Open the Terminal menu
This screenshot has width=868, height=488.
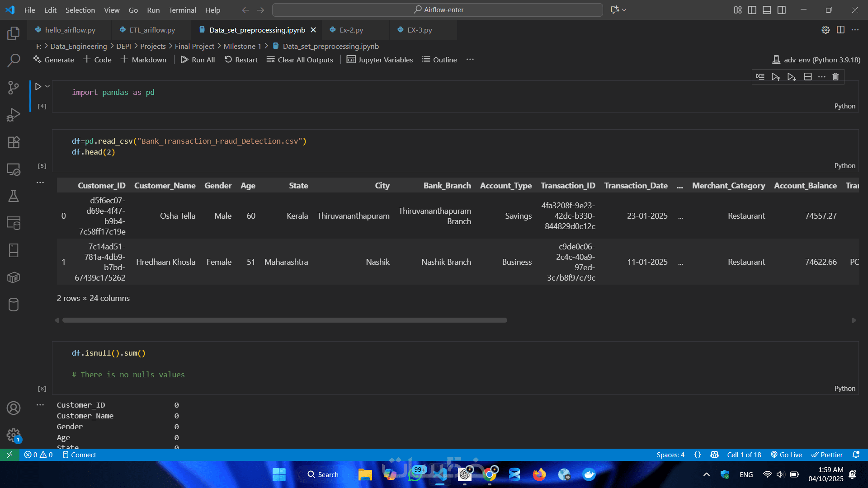(x=182, y=10)
